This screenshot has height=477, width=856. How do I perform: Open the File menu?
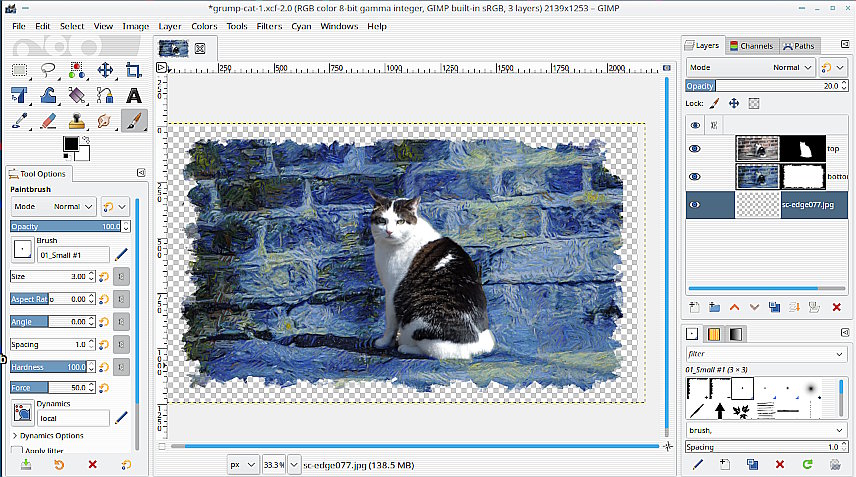click(x=19, y=26)
